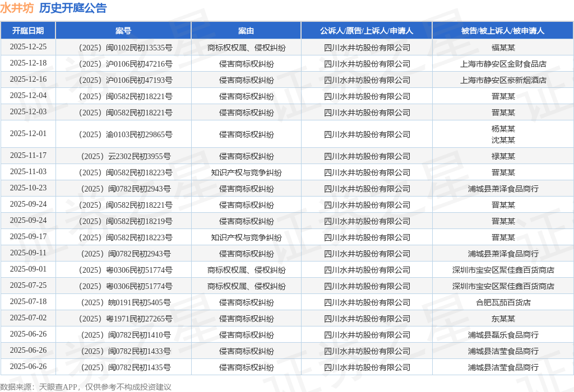Click case number 沪0106民初47216号
The image size is (574, 392).
click(126, 64)
